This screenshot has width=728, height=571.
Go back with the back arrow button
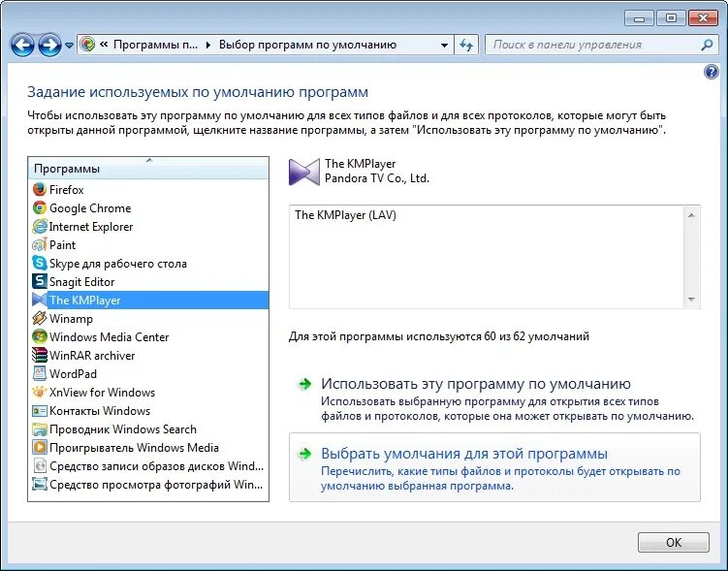[22, 46]
